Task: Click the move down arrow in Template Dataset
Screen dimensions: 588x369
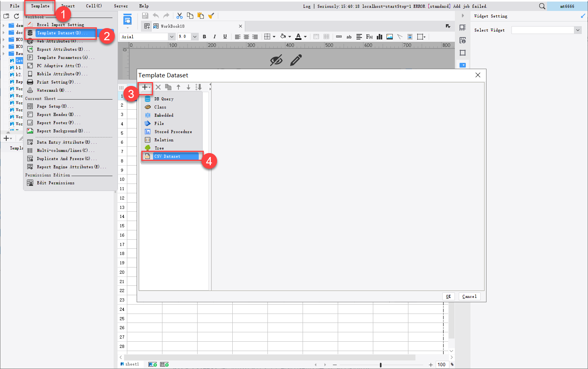Action: [188, 87]
